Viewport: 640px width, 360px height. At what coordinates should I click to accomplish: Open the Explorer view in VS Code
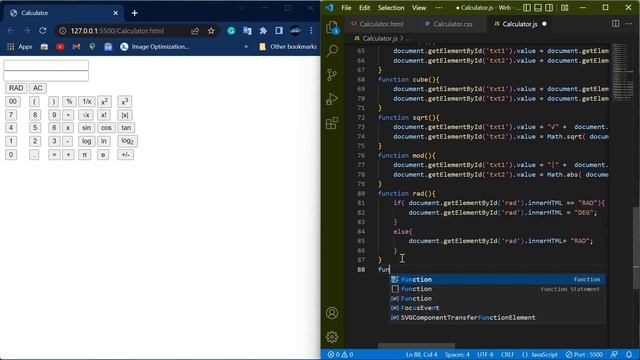pyautogui.click(x=332, y=28)
